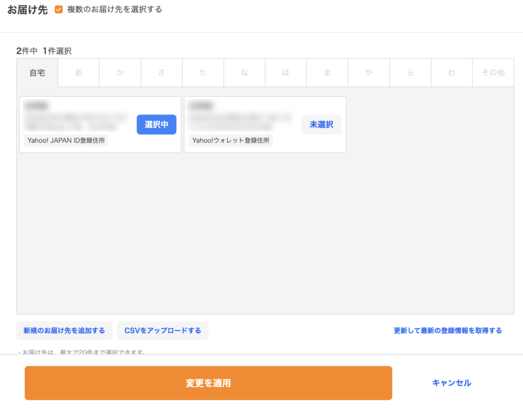Open the か address tab

pyautogui.click(x=120, y=73)
